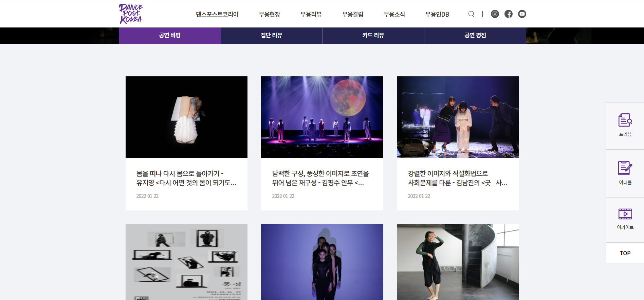Open the gray 풍경 poster thumbnail
The height and width of the screenshot is (300, 644).
pos(186,261)
